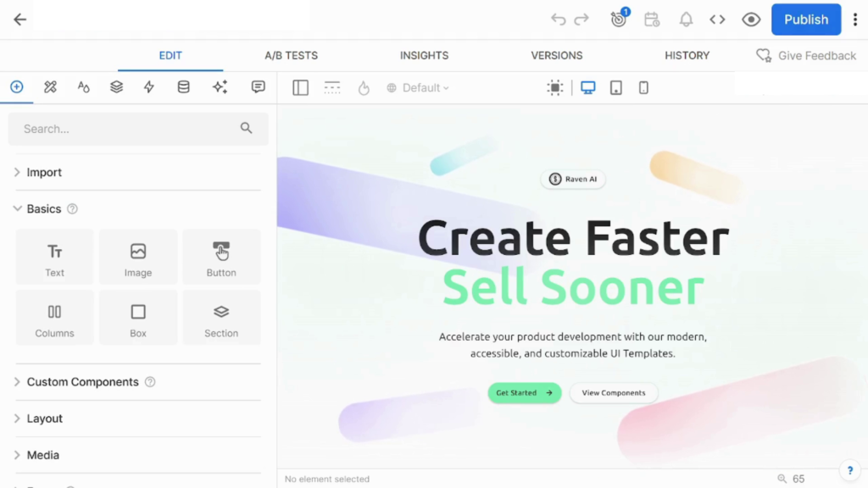Image resolution: width=868 pixels, height=488 pixels.
Task: Open the comments panel icon
Action: tap(259, 87)
